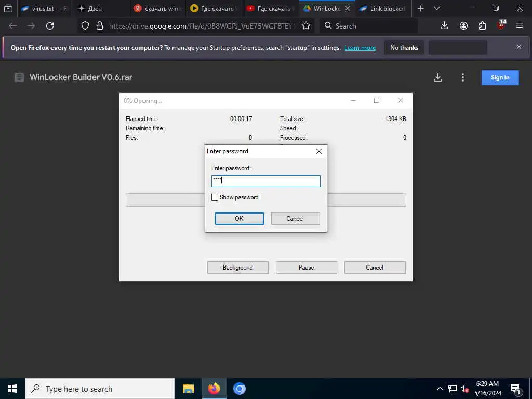Open the shield tracking protection icon
Screen dimensions: 532x399
(x=85, y=26)
